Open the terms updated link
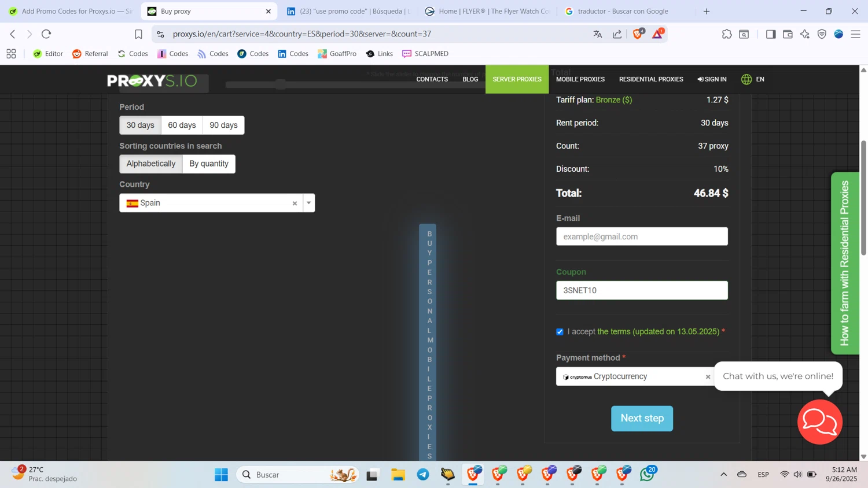Viewport: 868px width, 488px height. [x=659, y=332]
